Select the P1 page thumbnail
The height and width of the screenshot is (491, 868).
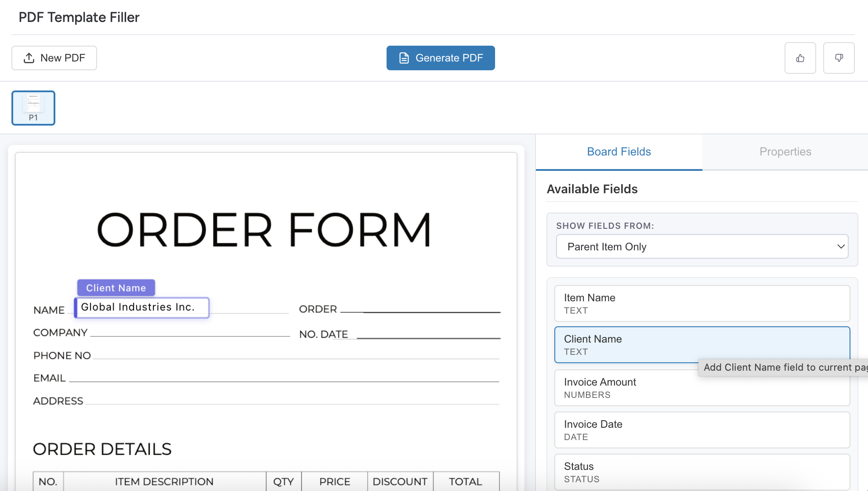33,108
